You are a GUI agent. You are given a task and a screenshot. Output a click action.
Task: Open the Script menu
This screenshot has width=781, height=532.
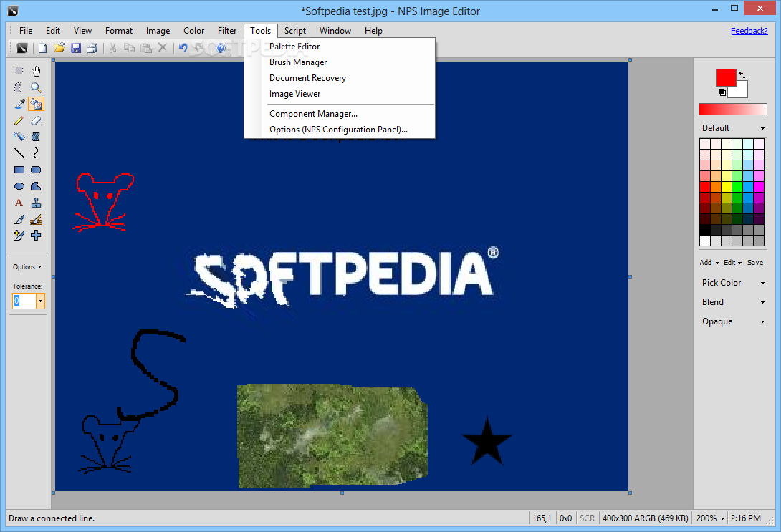[x=295, y=30]
